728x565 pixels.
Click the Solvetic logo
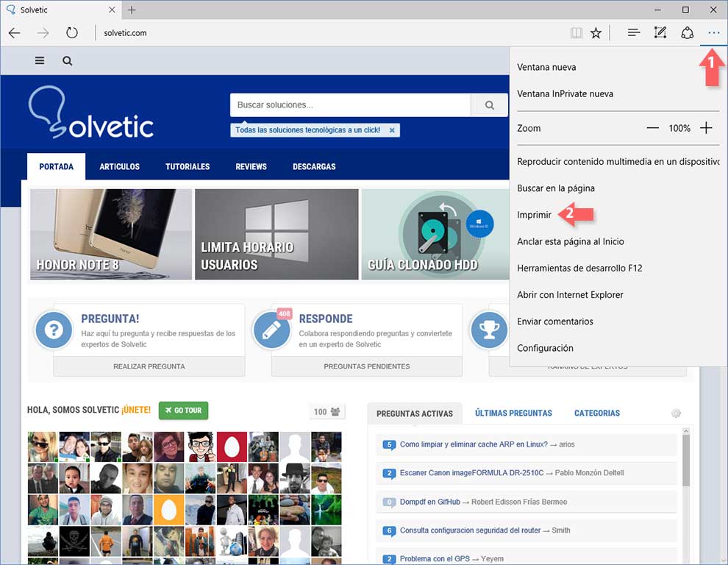91,112
